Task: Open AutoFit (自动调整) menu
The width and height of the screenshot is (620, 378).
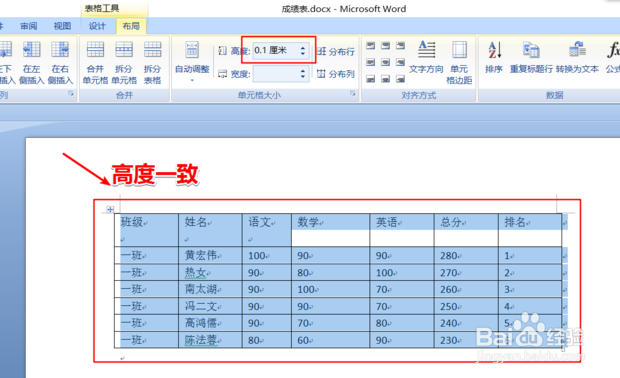Action: pos(192,61)
